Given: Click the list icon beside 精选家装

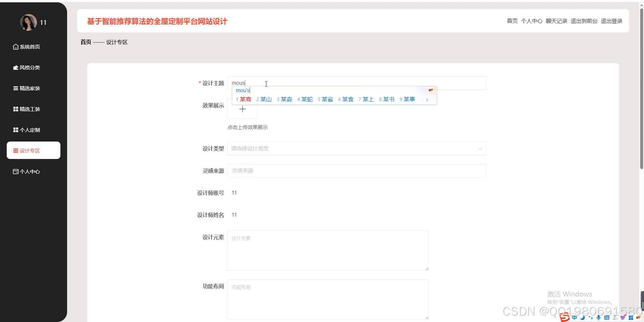Looking at the screenshot, I should (x=15, y=89).
